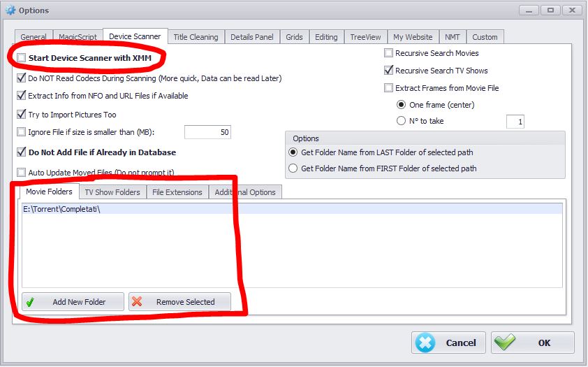Click the red X icon on Remove Selected

click(138, 302)
